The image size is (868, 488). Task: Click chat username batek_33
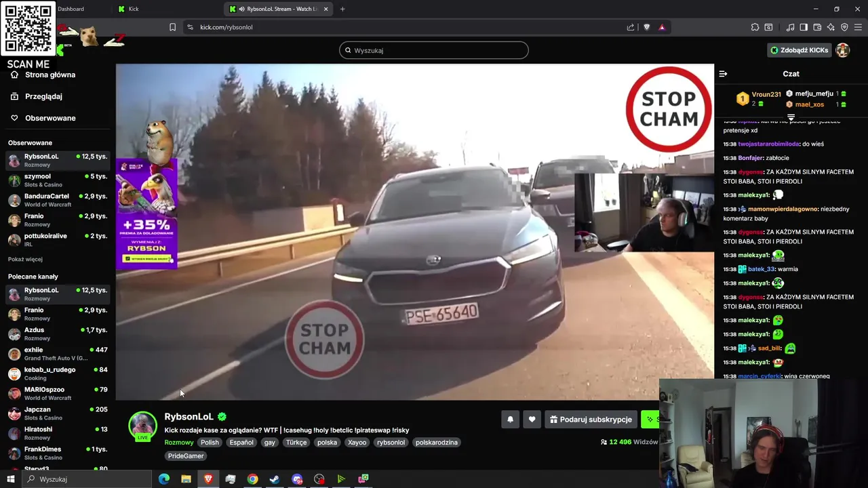pyautogui.click(x=761, y=269)
